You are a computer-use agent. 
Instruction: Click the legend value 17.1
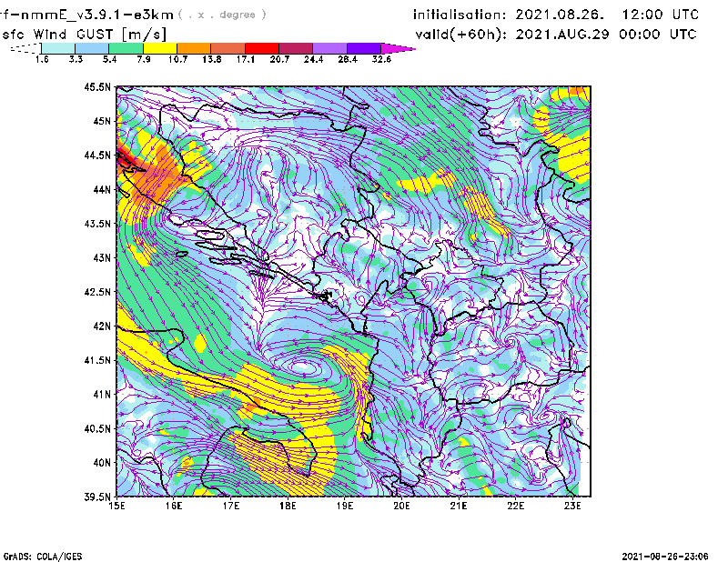246,59
